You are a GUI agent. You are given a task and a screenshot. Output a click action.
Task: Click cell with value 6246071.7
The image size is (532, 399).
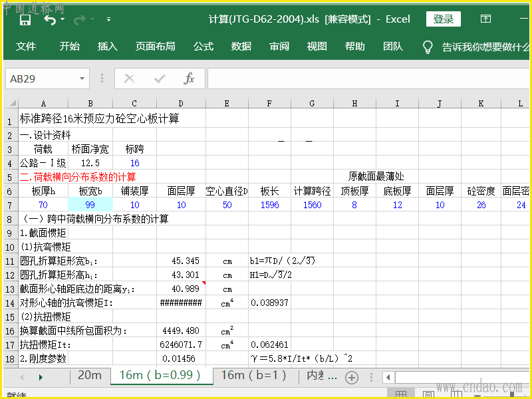pos(181,344)
